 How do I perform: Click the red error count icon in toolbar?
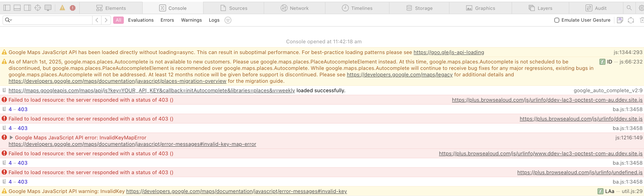(x=72, y=8)
